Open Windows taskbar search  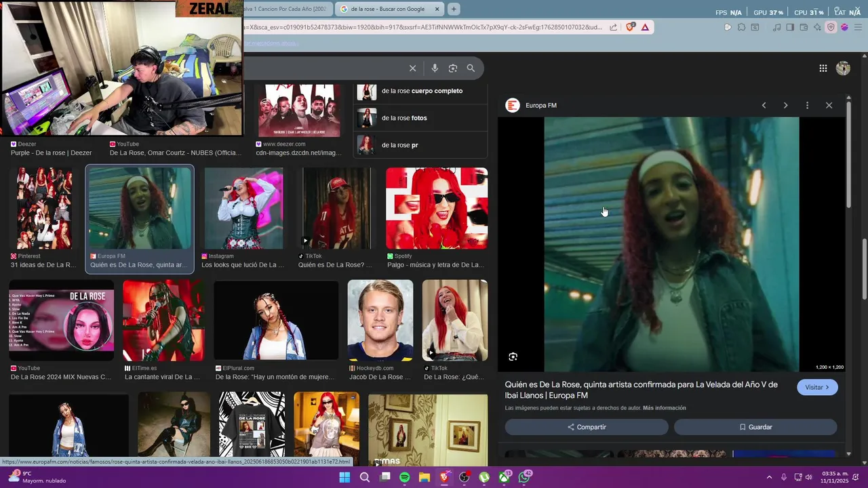[x=365, y=477]
